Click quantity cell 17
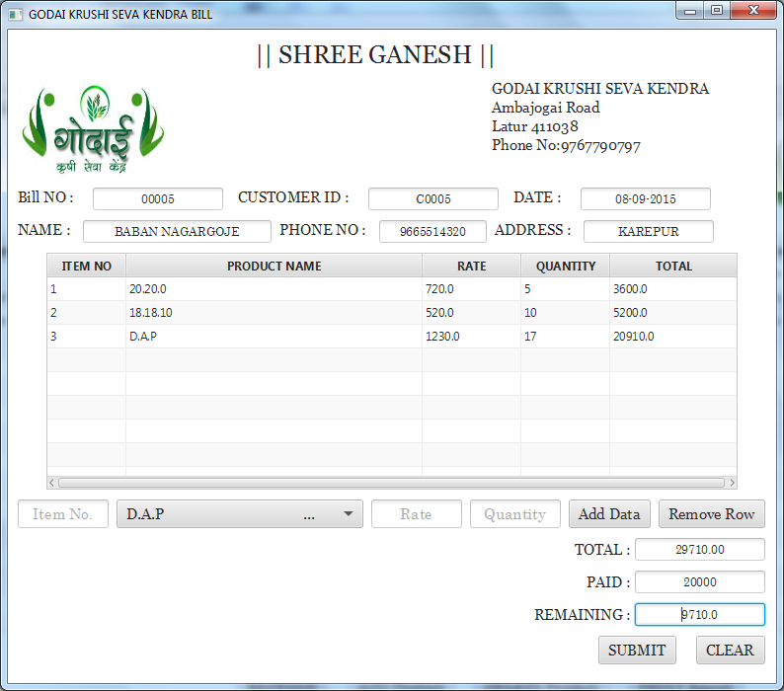The height and width of the screenshot is (691, 784). 566,336
